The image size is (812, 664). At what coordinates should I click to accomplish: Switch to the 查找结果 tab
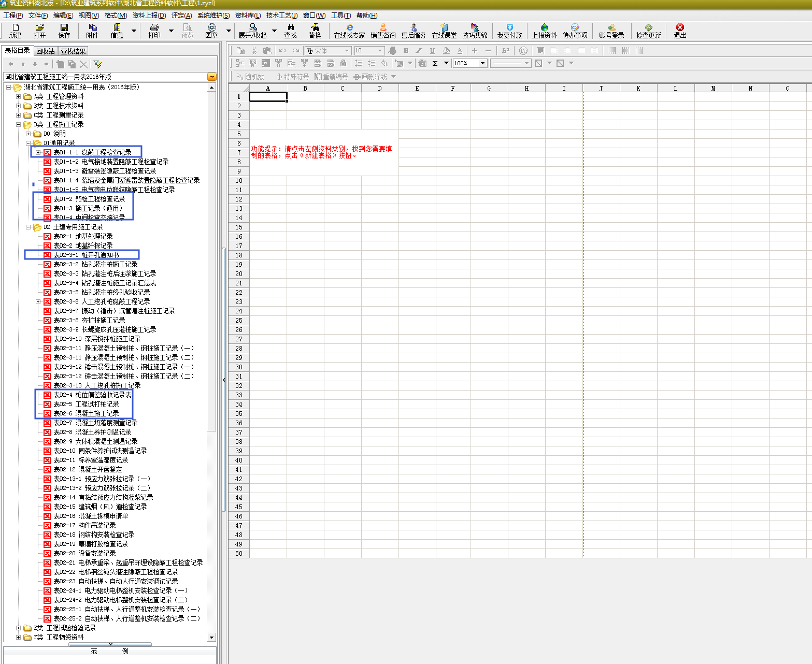(x=73, y=51)
